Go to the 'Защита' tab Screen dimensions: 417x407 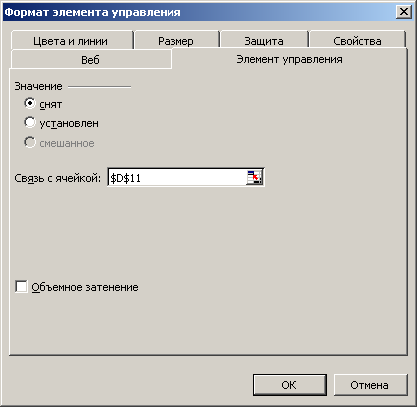click(x=264, y=41)
